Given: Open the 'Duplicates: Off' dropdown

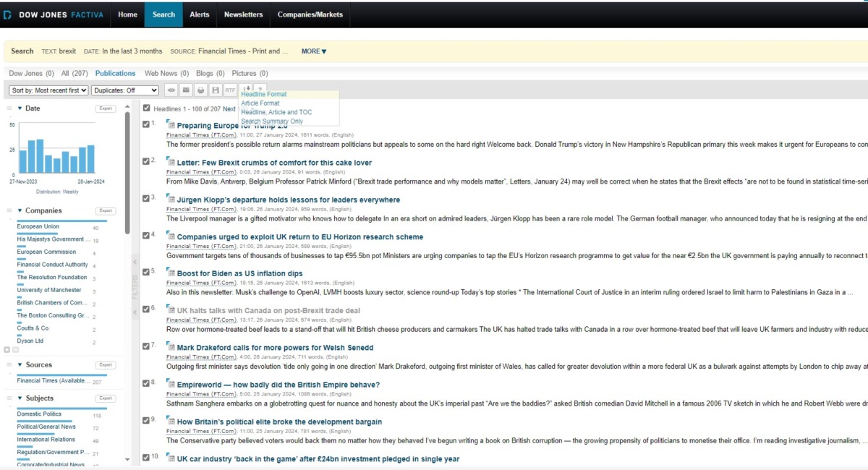Looking at the screenshot, I should tap(125, 90).
